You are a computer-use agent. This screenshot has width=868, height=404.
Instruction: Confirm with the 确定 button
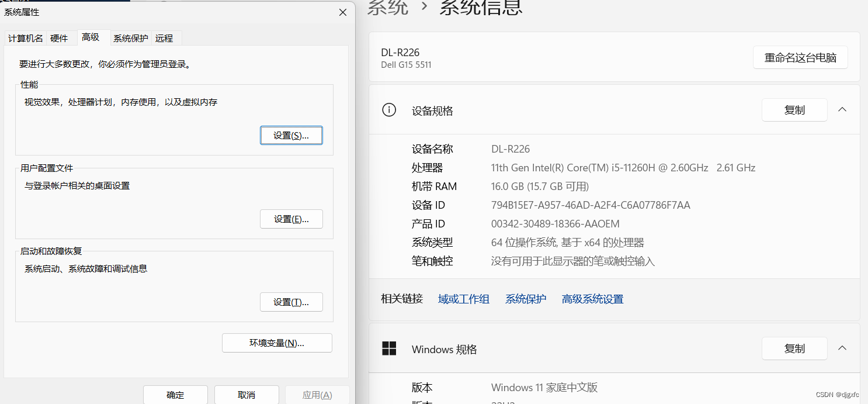(175, 395)
